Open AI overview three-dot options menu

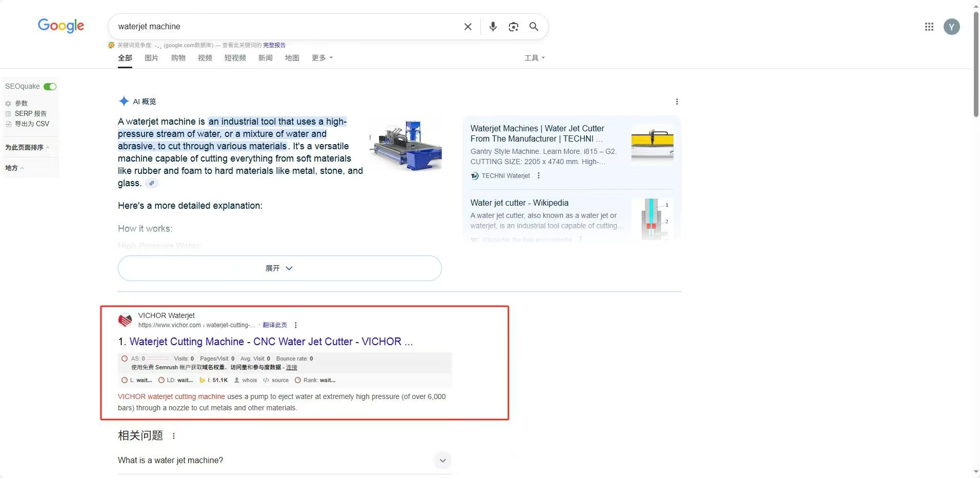[x=677, y=102]
